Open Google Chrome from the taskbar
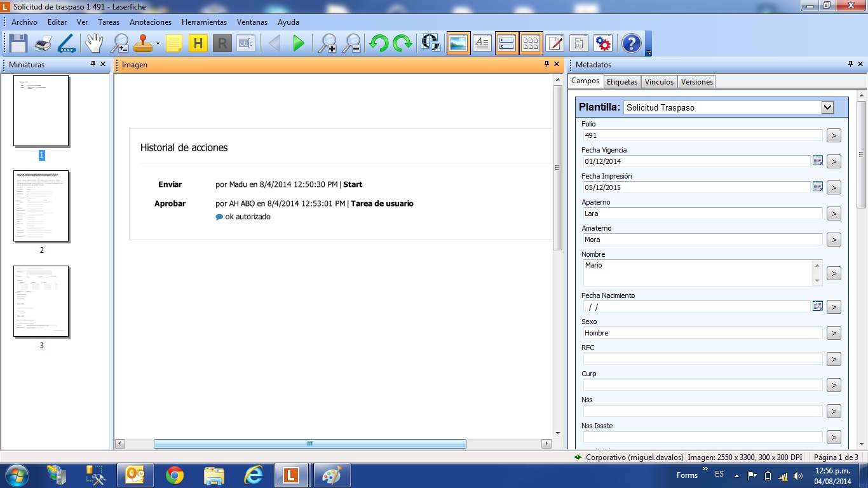 pos(175,475)
